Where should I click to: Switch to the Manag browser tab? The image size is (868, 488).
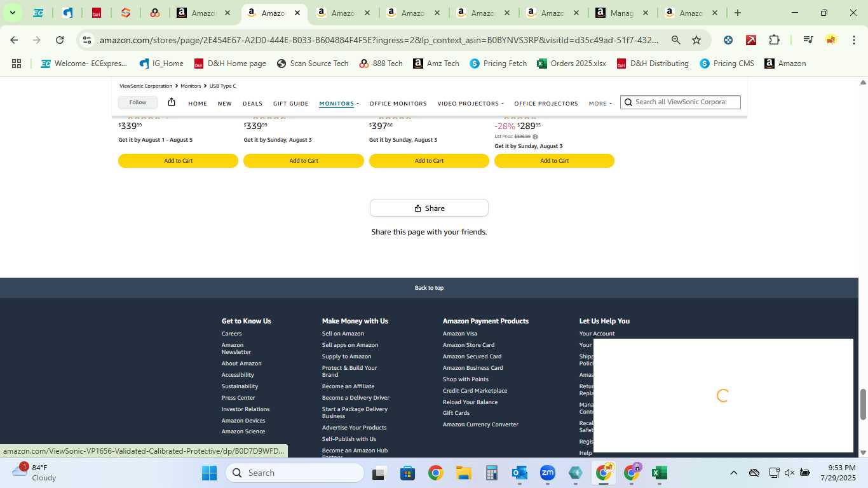[x=621, y=13]
